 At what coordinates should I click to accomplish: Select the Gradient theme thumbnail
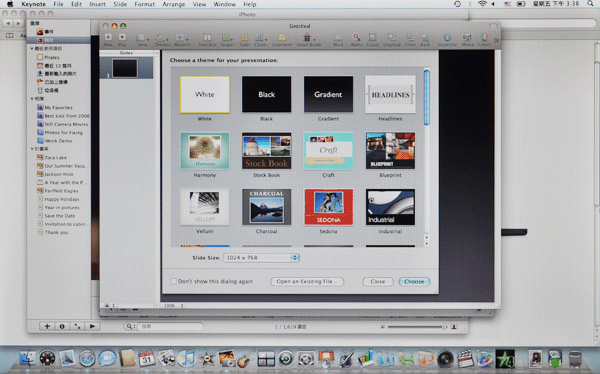click(328, 94)
